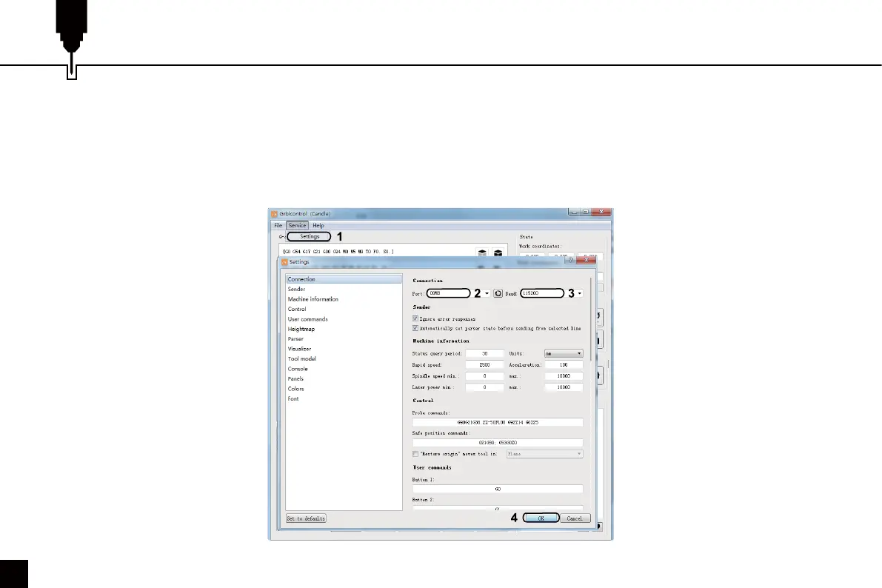Open the Help menu
The height and width of the screenshot is (588, 882).
(x=318, y=225)
